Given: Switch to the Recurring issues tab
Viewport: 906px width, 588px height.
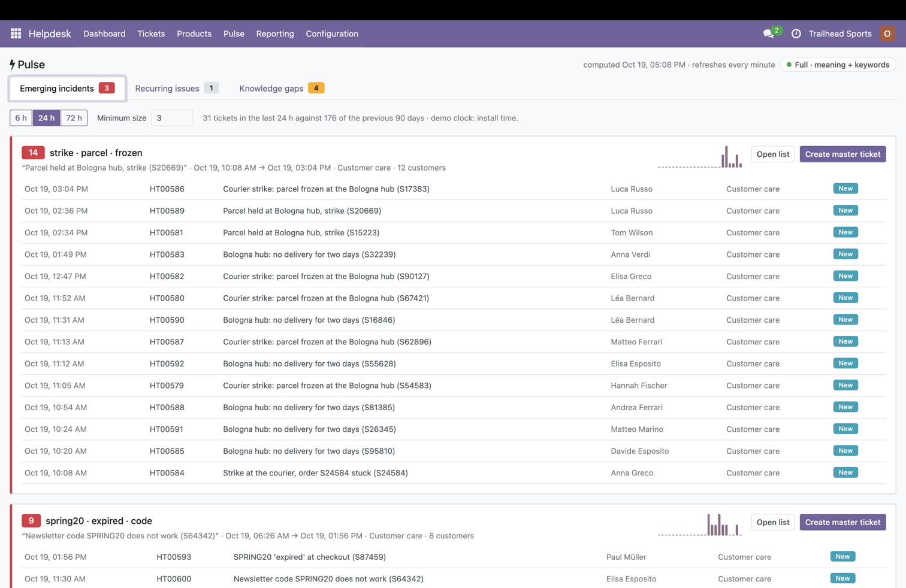Looking at the screenshot, I should coord(177,88).
